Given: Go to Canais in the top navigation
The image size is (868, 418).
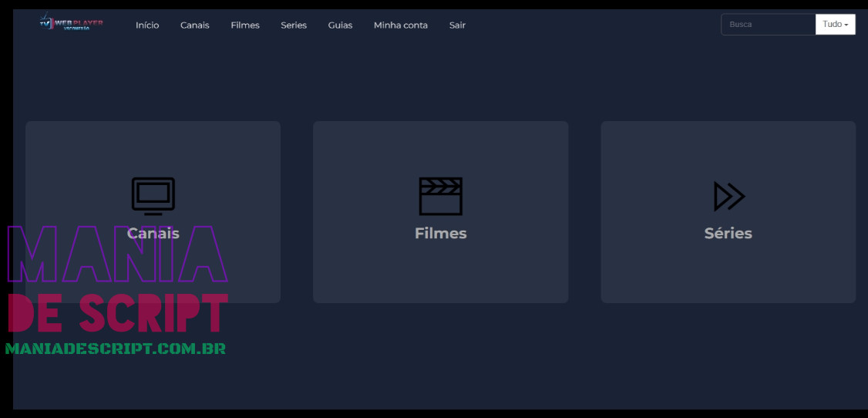Looking at the screenshot, I should click(195, 25).
